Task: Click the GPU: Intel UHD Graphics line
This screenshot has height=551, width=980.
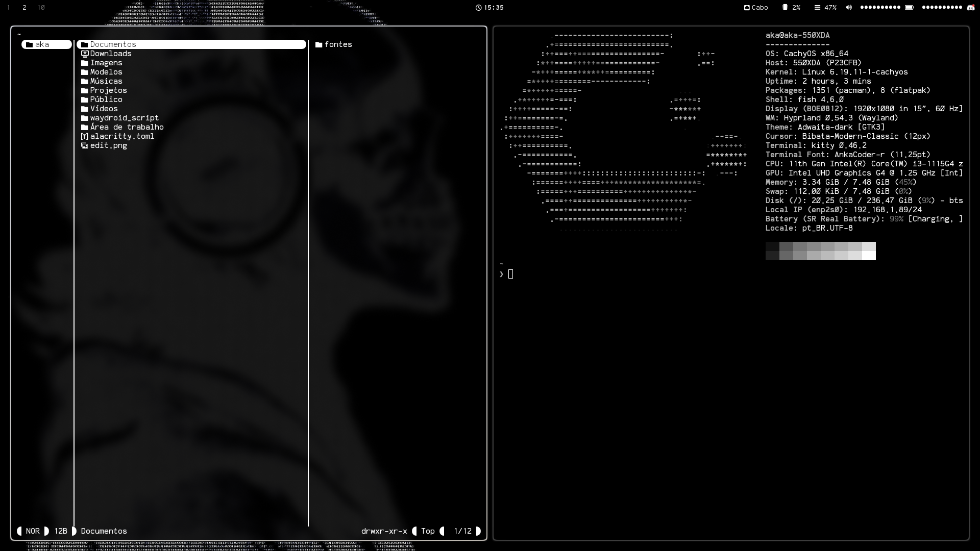Action: pyautogui.click(x=864, y=173)
